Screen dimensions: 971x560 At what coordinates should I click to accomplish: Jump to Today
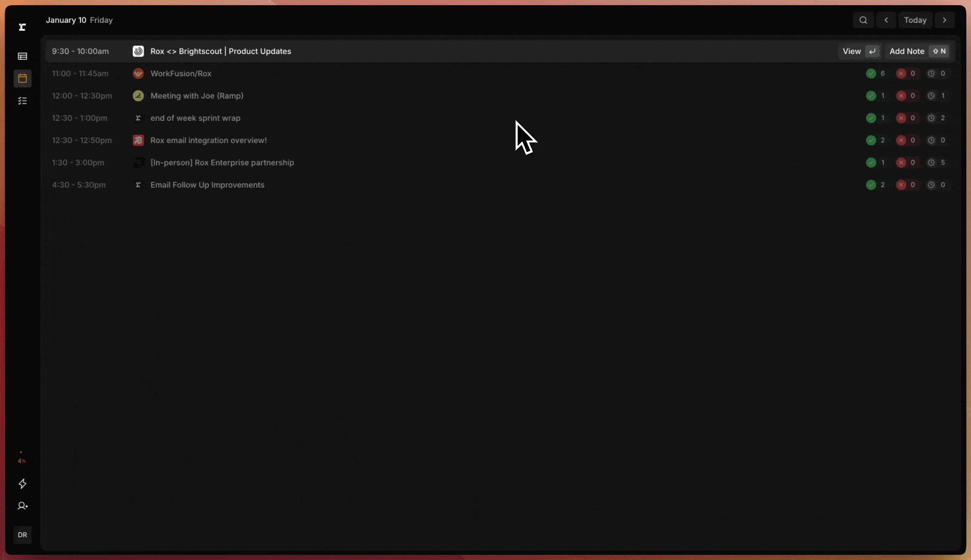click(x=915, y=20)
